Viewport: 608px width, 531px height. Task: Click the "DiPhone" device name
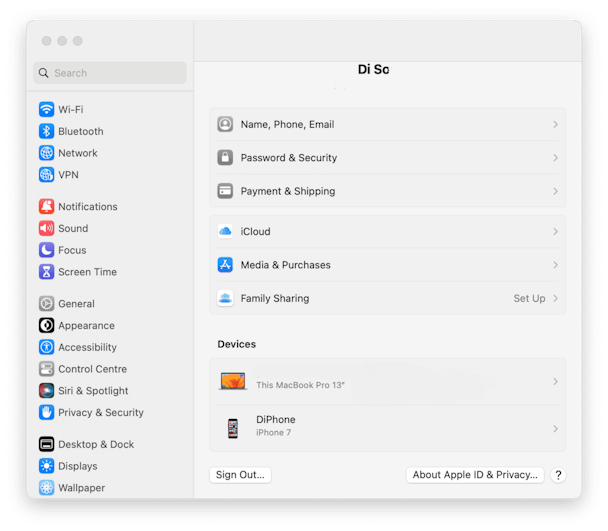pyautogui.click(x=276, y=419)
